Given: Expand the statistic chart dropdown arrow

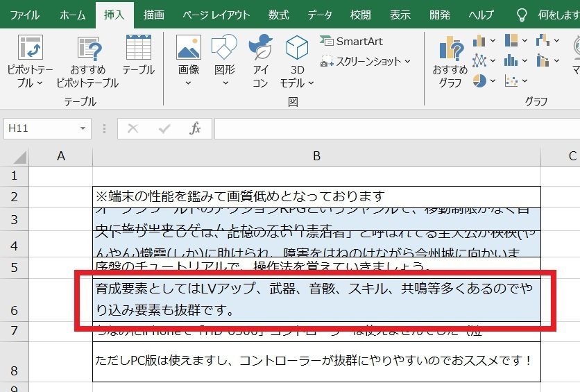Looking at the screenshot, I should (525, 60).
